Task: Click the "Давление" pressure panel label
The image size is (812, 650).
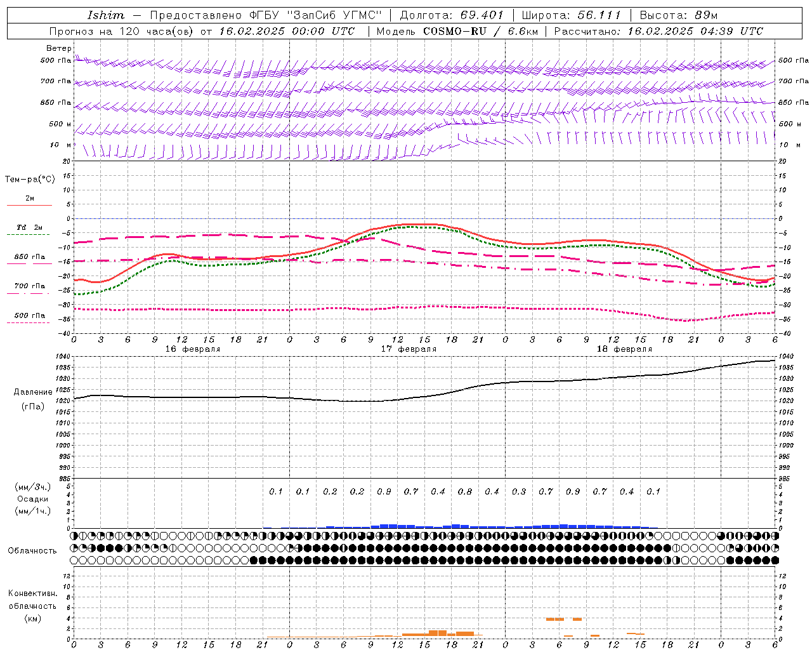Action: pos(33,392)
